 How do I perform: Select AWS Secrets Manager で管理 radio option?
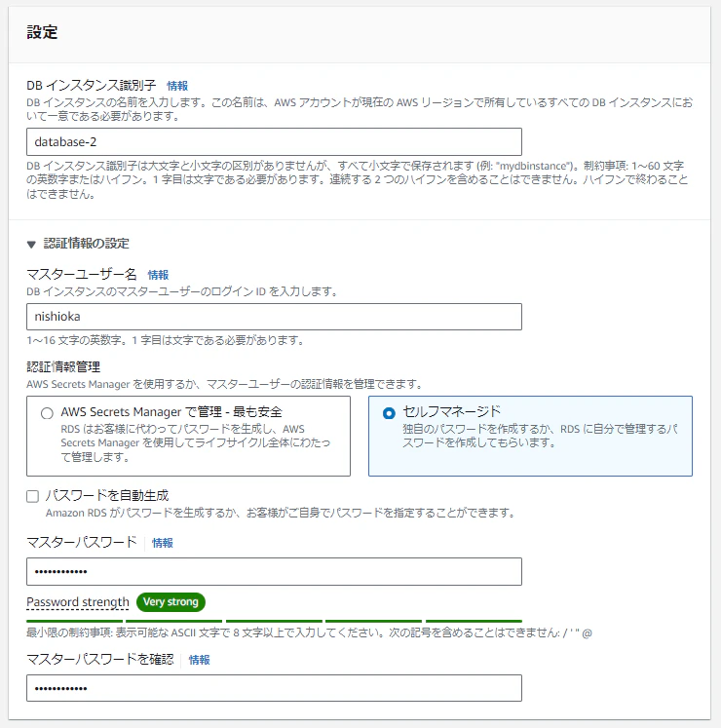[x=47, y=413]
